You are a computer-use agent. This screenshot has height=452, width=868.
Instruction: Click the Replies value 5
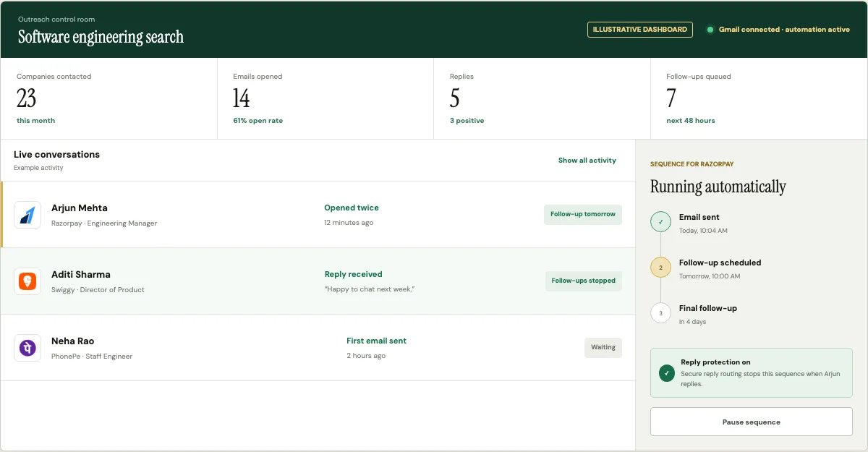455,98
